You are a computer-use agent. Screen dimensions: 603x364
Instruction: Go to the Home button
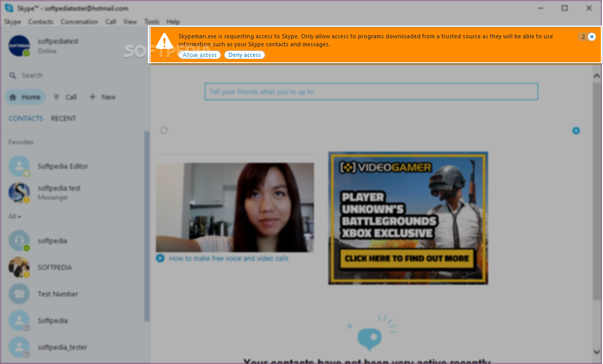(26, 97)
